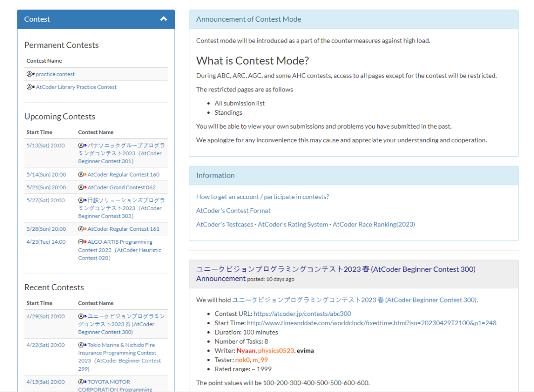The width and height of the screenshot is (534, 392).
Task: Click start time 4/22(Sat) 20:00
Action: point(45,345)
